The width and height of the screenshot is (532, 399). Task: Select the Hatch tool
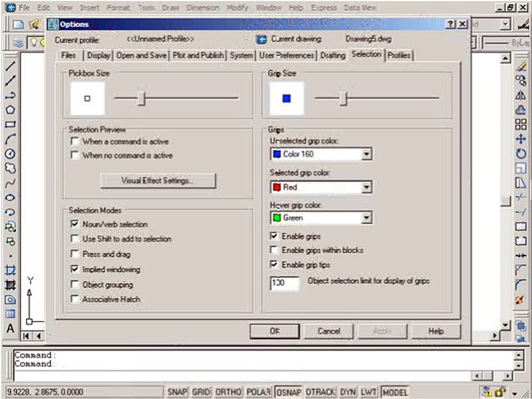coord(10,270)
